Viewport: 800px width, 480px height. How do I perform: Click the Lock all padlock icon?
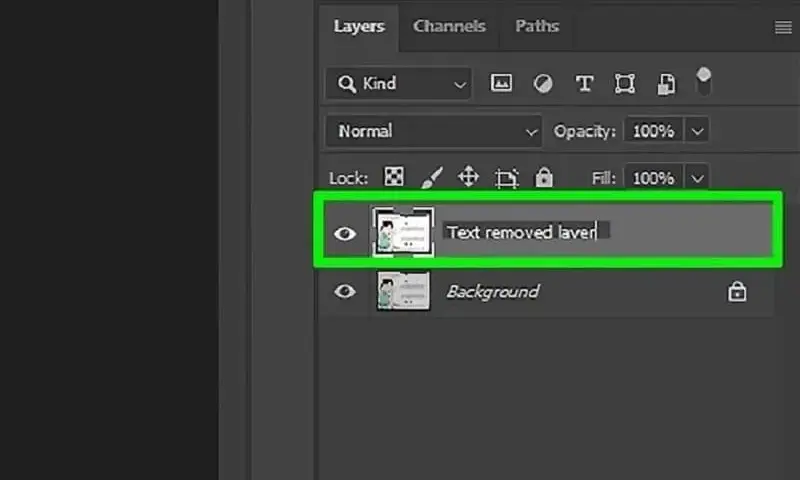(544, 177)
